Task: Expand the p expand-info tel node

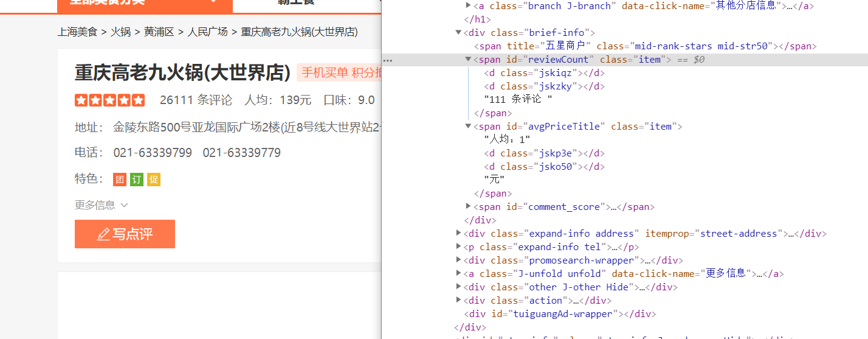Action: tap(459, 247)
